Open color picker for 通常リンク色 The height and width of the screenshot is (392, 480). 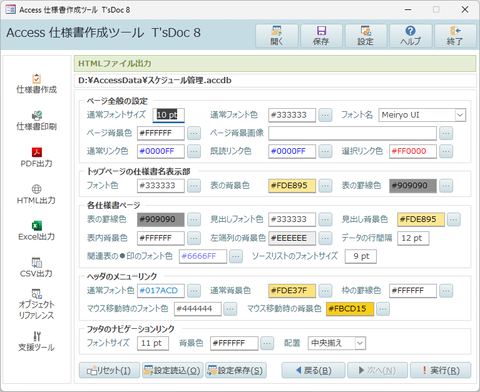click(x=194, y=151)
